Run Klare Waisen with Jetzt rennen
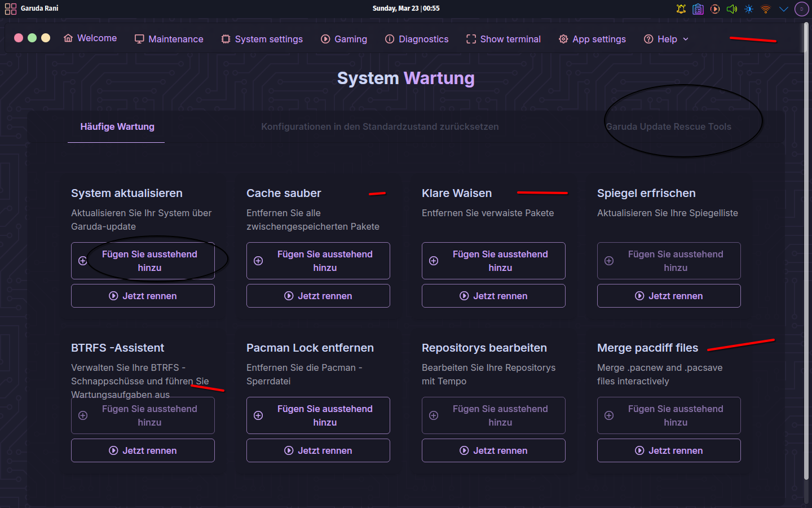This screenshot has height=508, width=812. click(x=493, y=296)
